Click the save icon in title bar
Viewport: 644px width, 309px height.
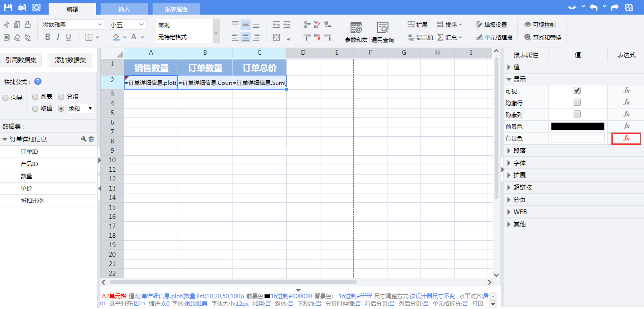pyautogui.click(x=8, y=8)
